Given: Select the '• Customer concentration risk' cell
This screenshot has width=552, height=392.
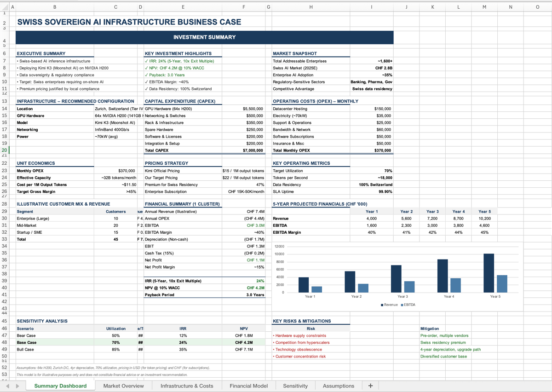Looking at the screenshot, I should click(311, 356).
